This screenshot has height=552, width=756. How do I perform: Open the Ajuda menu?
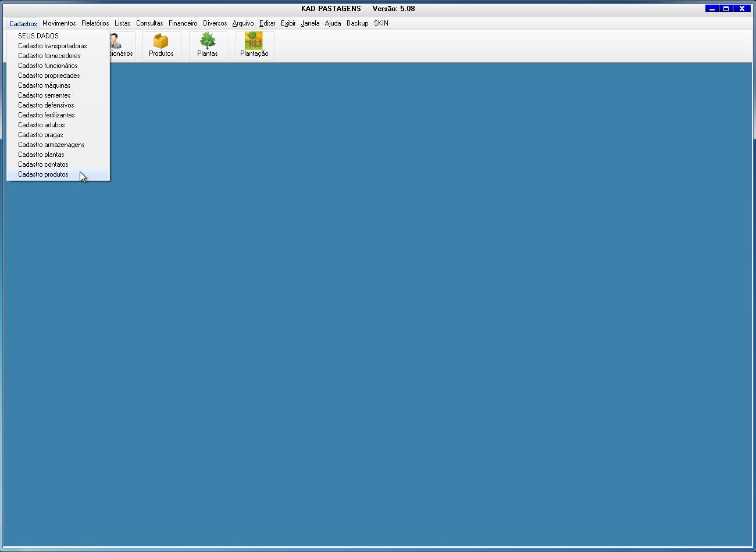click(x=333, y=24)
